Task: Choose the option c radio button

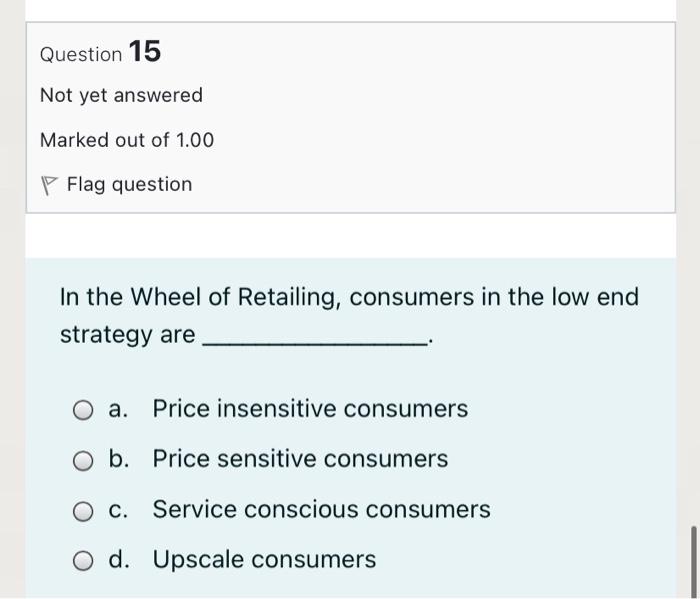Action: pos(84,510)
